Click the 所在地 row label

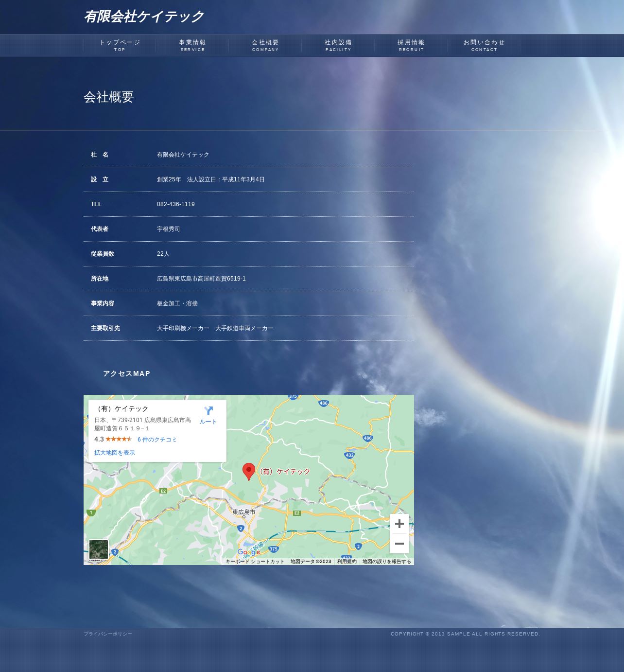click(x=100, y=279)
